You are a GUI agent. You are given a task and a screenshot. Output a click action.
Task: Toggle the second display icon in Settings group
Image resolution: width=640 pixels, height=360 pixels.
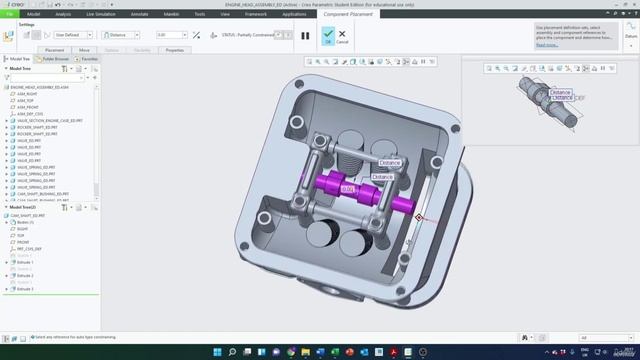(x=36, y=35)
